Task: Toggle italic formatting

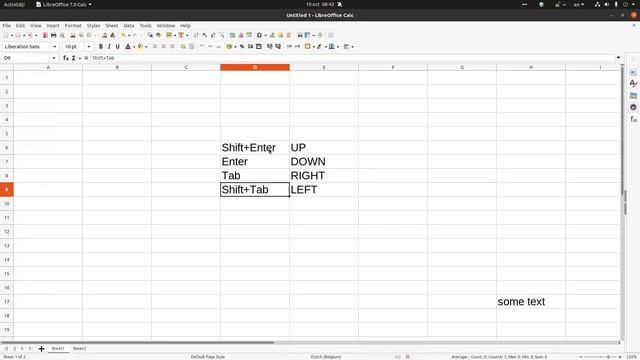Action: pyautogui.click(x=109, y=47)
